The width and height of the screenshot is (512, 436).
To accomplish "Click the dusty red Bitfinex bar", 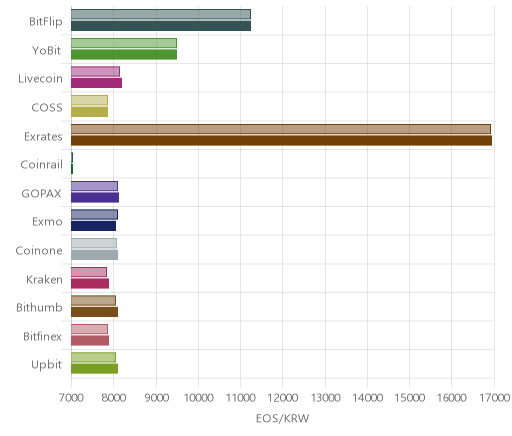I will tap(90, 340).
